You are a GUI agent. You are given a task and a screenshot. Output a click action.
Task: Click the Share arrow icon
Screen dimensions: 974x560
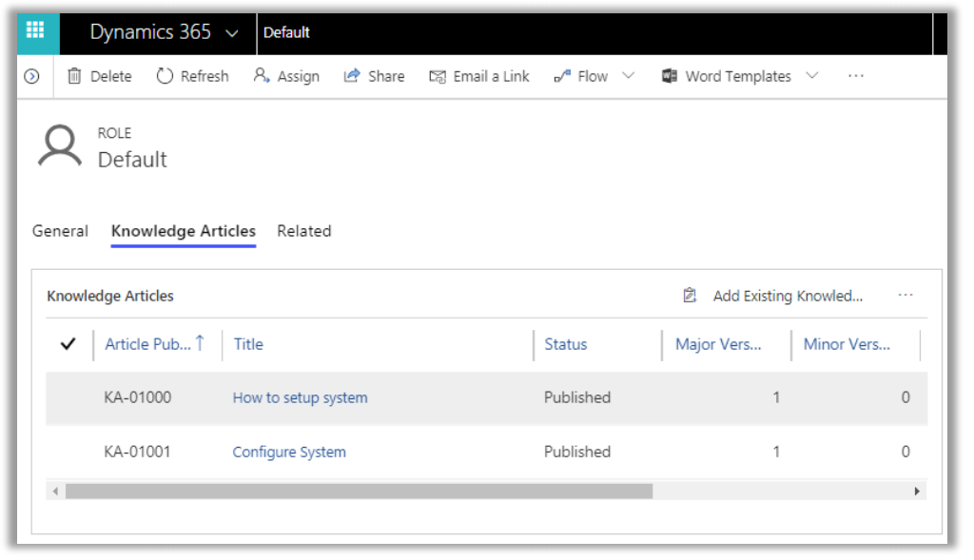(x=352, y=76)
